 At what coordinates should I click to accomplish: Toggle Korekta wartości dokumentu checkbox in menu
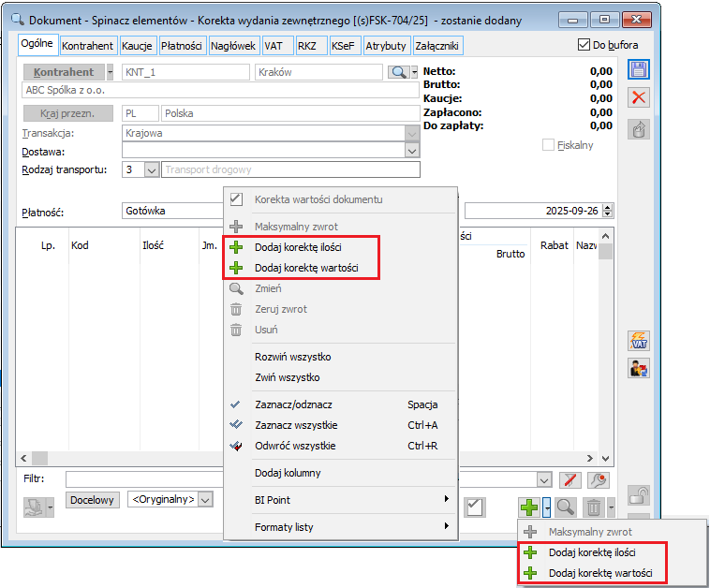tap(237, 199)
